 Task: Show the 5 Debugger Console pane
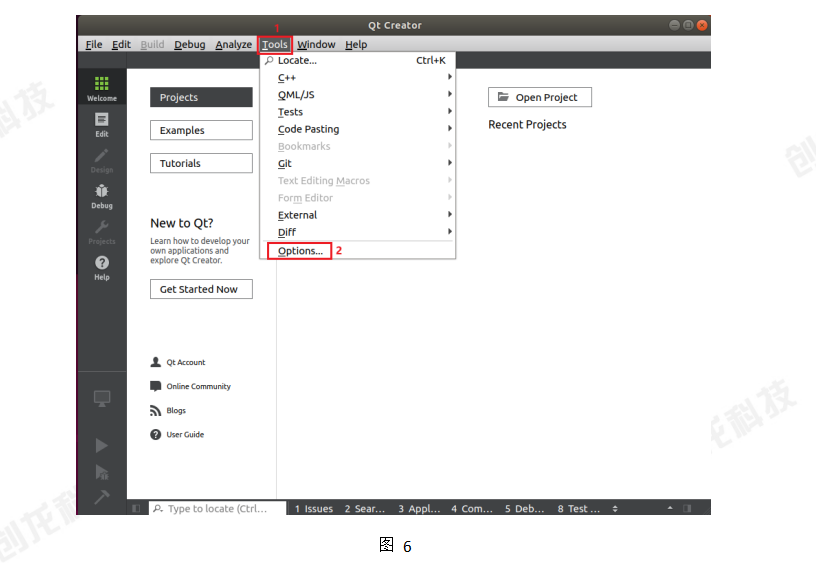[525, 508]
